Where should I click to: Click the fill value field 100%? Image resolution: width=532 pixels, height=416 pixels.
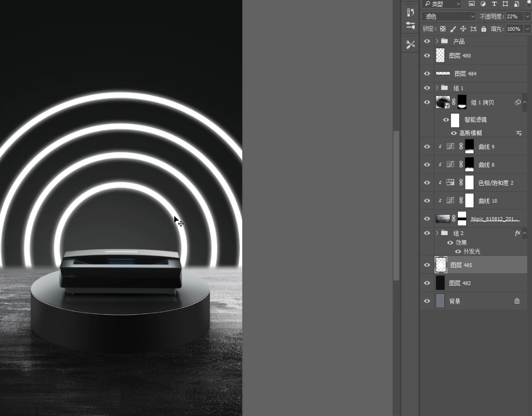514,29
